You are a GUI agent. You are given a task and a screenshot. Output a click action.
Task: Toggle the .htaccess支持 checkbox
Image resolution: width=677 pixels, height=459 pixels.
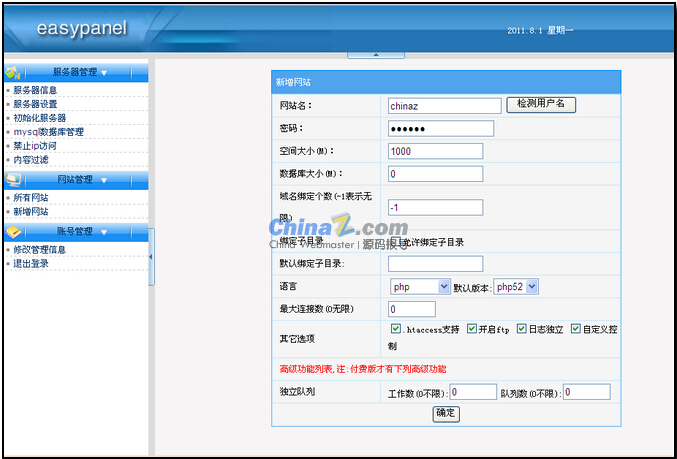(396, 329)
